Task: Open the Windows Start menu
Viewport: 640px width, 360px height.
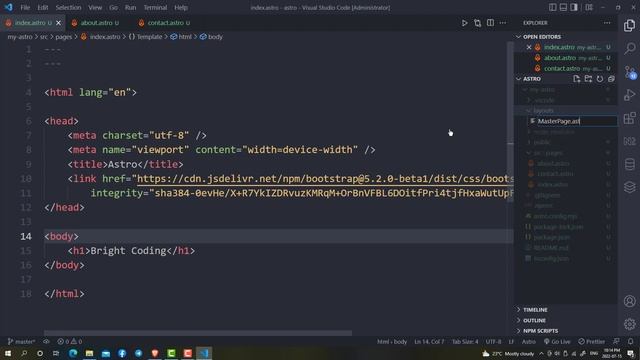Action: (8, 353)
